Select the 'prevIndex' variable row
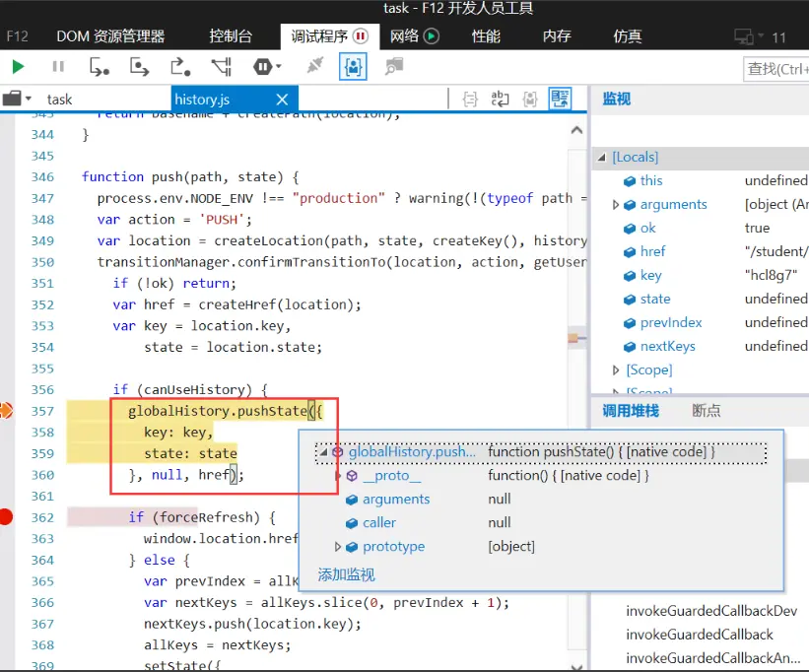Viewport: 809px width, 672px height. tap(701, 323)
